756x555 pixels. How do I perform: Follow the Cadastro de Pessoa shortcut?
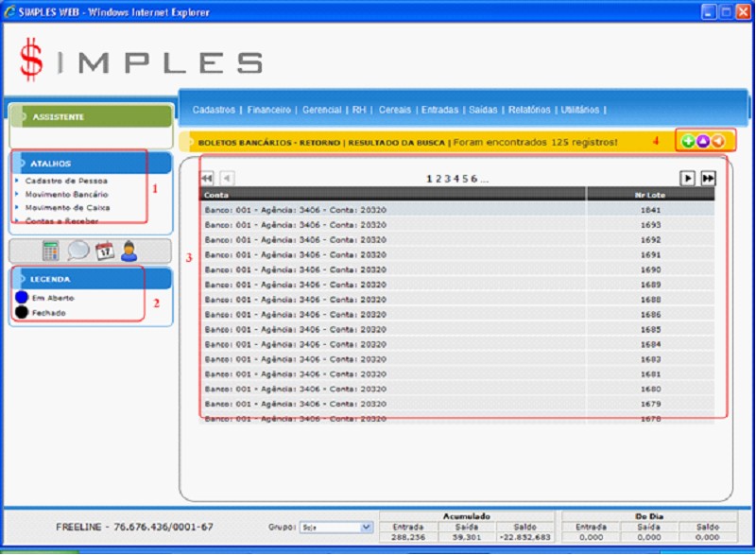point(66,181)
